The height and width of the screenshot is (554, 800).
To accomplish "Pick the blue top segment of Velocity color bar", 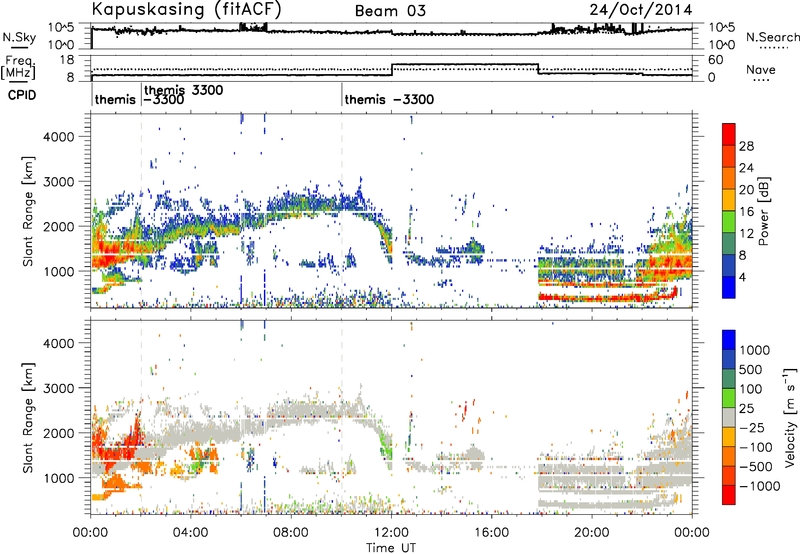I will (x=729, y=340).
